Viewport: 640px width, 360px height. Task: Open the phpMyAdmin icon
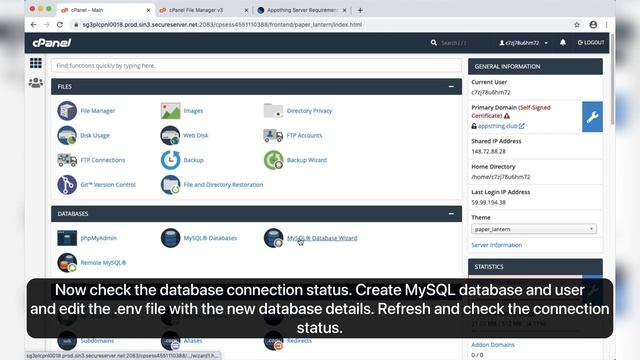67,238
